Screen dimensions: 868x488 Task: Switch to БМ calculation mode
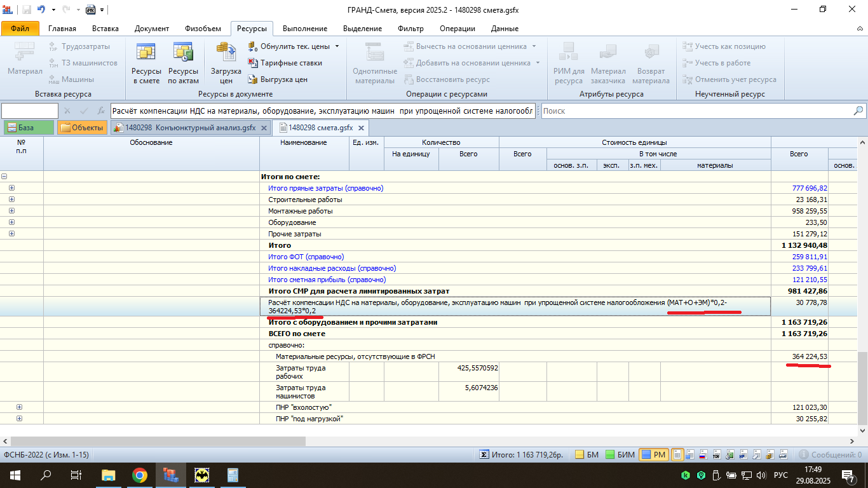pos(587,454)
